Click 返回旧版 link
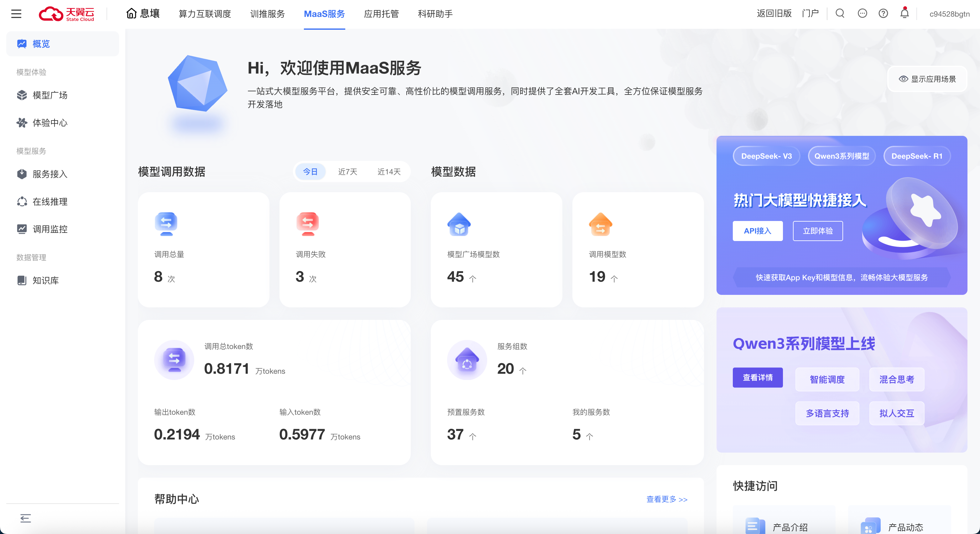 [x=774, y=14]
